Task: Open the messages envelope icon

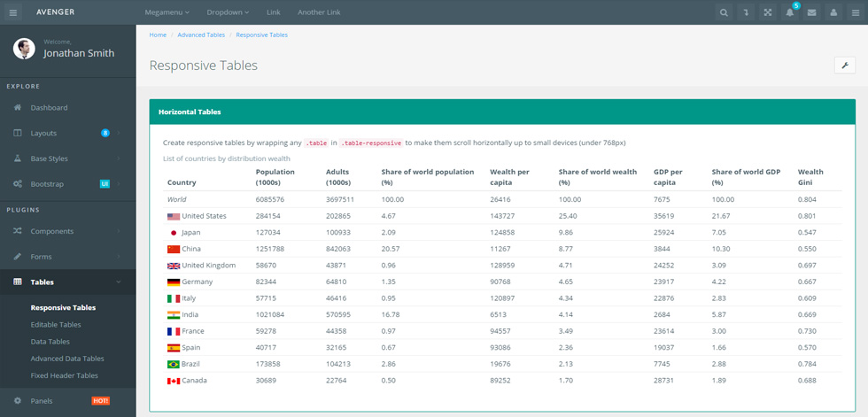Action: click(811, 12)
